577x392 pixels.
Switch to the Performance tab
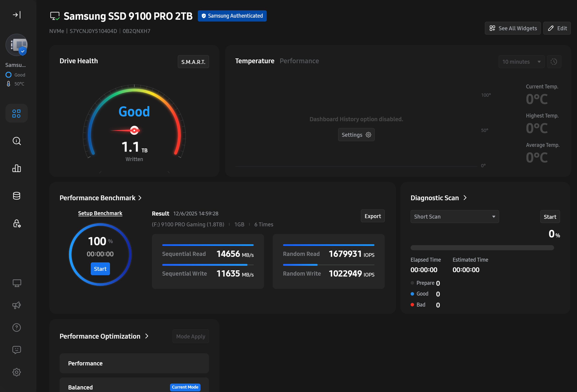click(x=299, y=61)
